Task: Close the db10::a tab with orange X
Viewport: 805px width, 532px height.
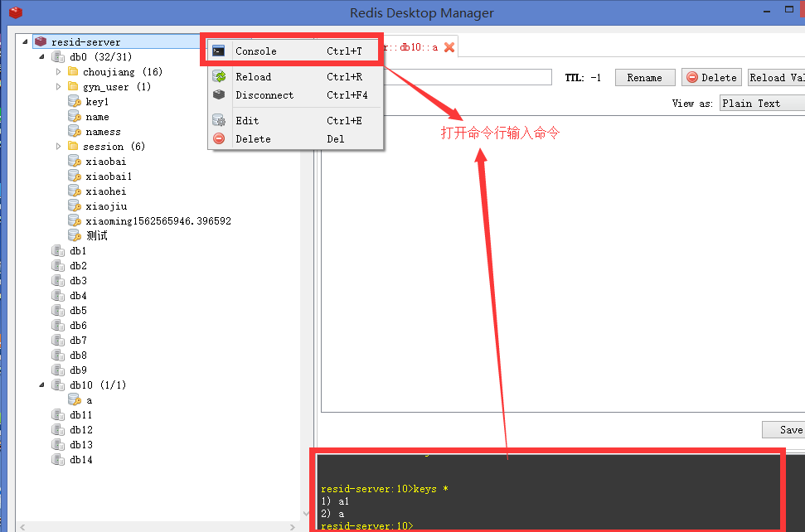Action: pyautogui.click(x=449, y=47)
